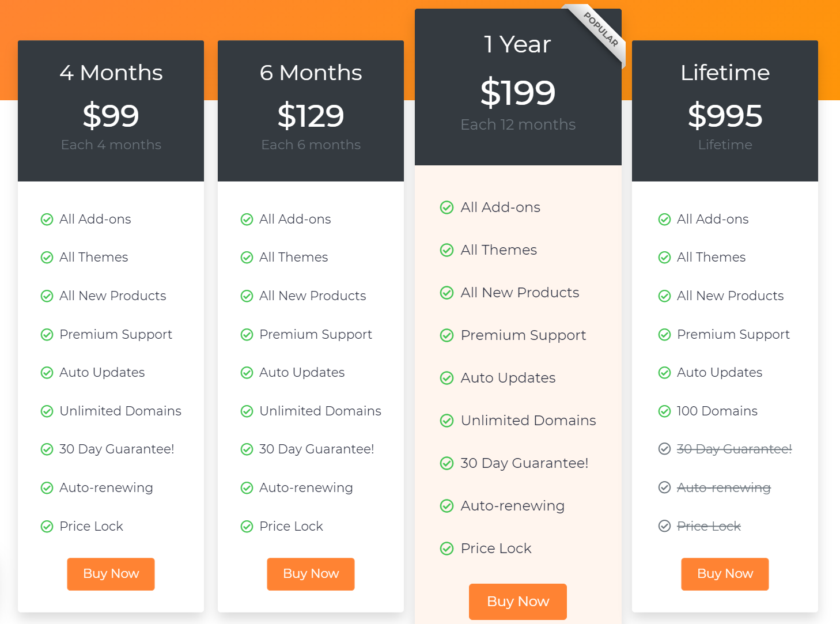Click Buy Now under 4 Months plan
The width and height of the screenshot is (840, 624).
coord(111,574)
